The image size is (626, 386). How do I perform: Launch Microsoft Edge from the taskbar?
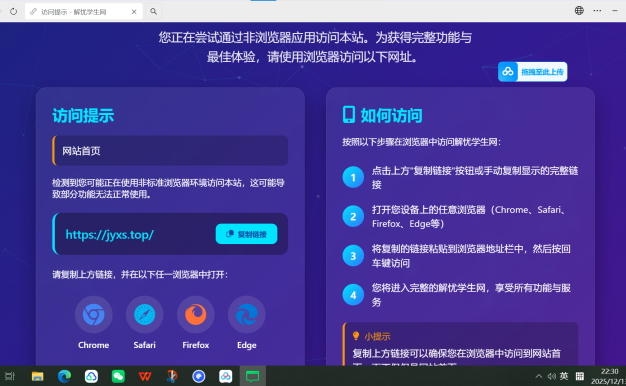point(64,376)
